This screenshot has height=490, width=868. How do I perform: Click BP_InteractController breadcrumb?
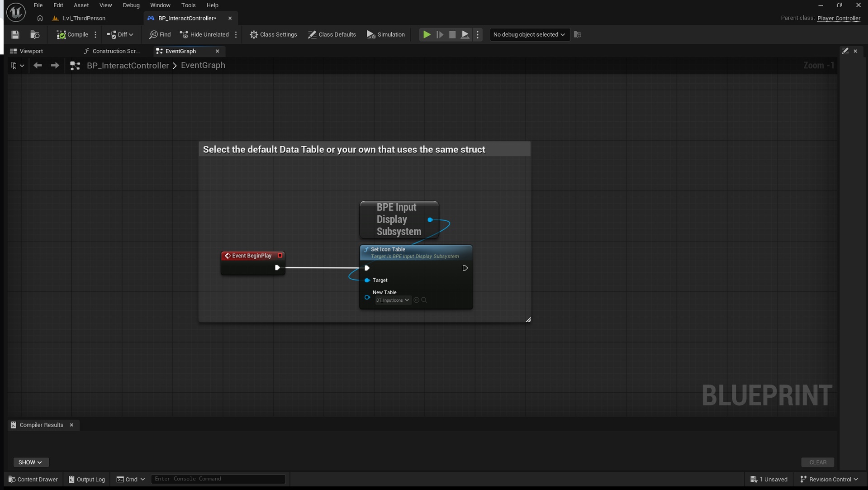point(128,66)
